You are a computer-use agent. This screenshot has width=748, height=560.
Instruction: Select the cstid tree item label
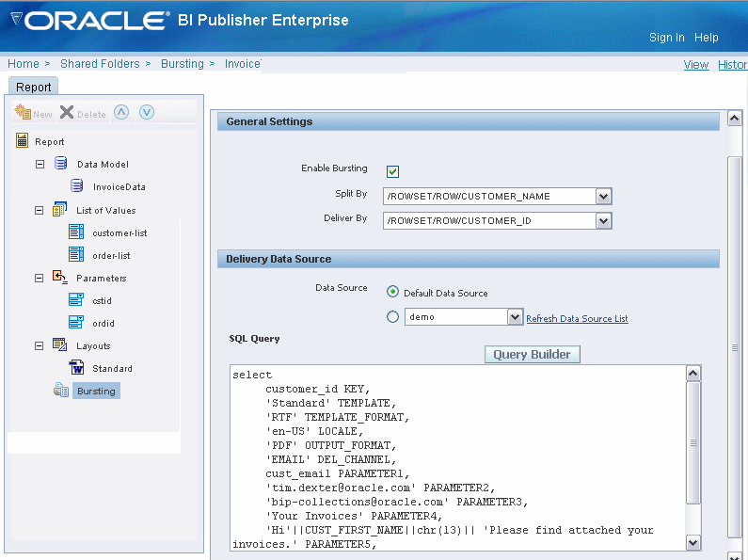103,300
